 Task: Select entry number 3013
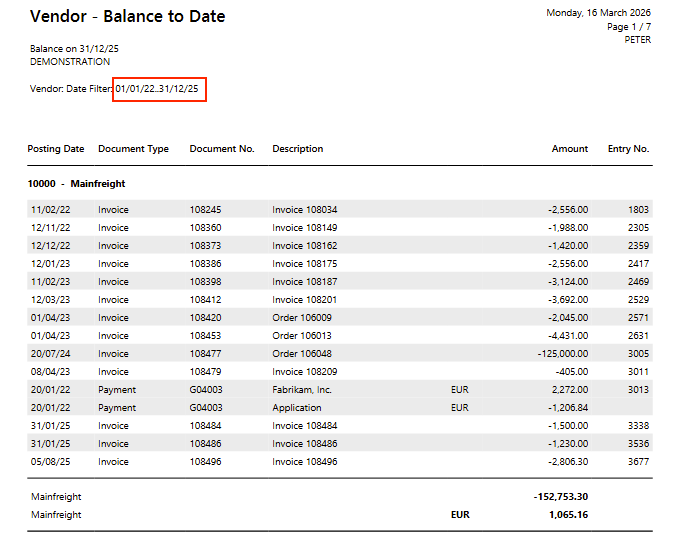638,390
